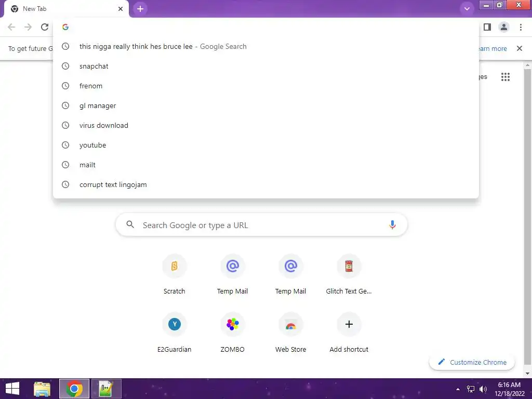Close the New Tab tab
Image resolution: width=532 pixels, height=399 pixels.
coord(121,9)
